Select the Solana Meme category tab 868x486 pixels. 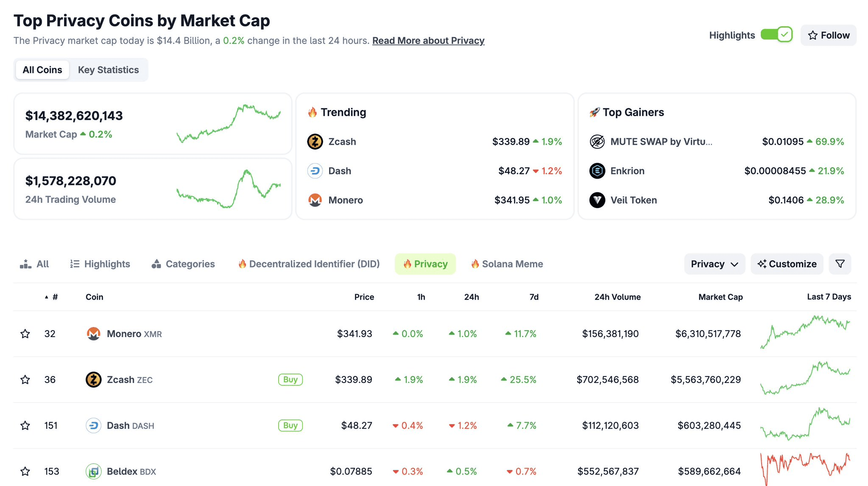tap(507, 264)
